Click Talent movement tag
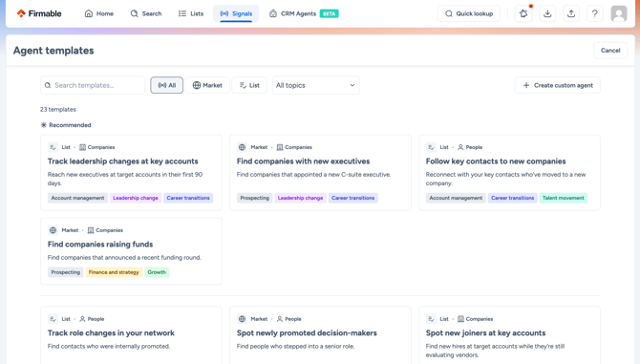The width and height of the screenshot is (640, 364). tap(564, 198)
